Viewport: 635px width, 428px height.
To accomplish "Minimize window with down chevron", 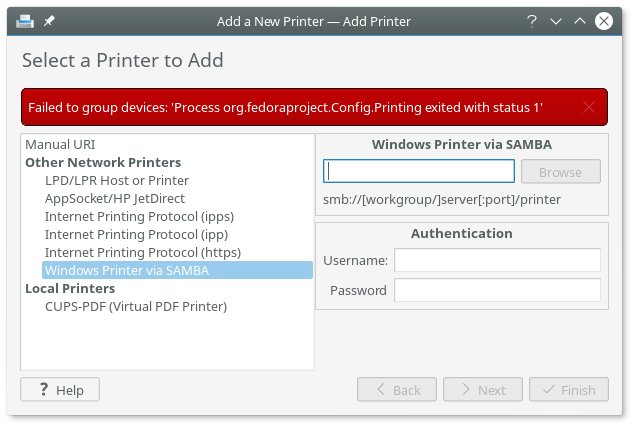I will pyautogui.click(x=556, y=21).
